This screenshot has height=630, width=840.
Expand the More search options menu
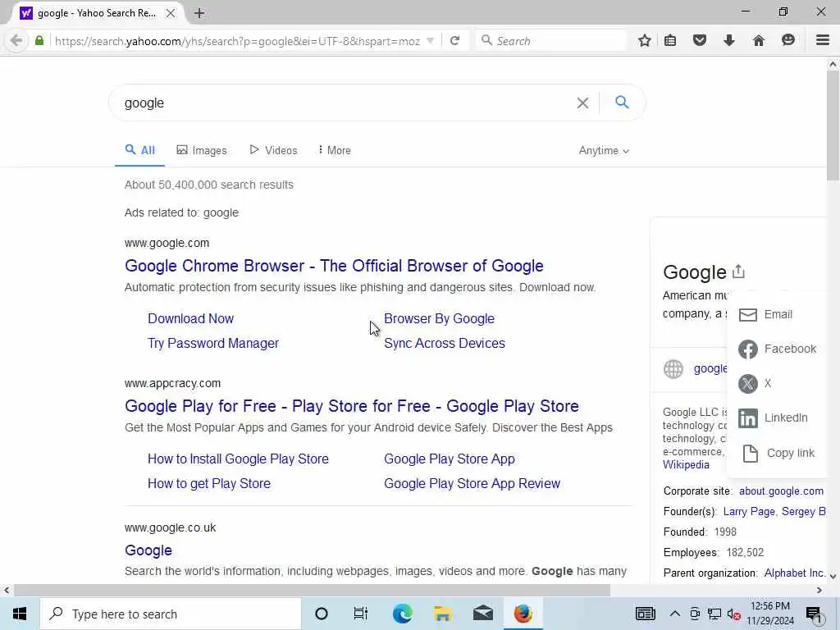335,151
